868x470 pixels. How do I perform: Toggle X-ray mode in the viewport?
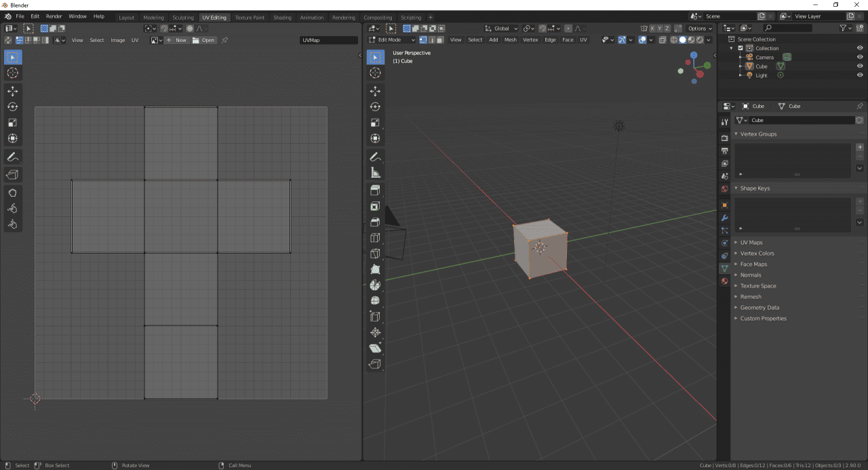pos(663,39)
